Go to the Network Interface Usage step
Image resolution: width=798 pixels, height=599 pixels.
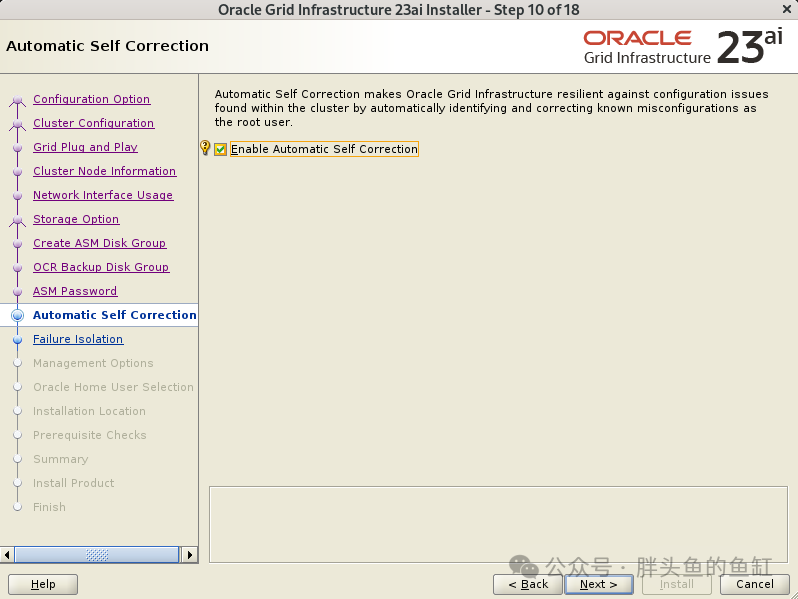[103, 195]
